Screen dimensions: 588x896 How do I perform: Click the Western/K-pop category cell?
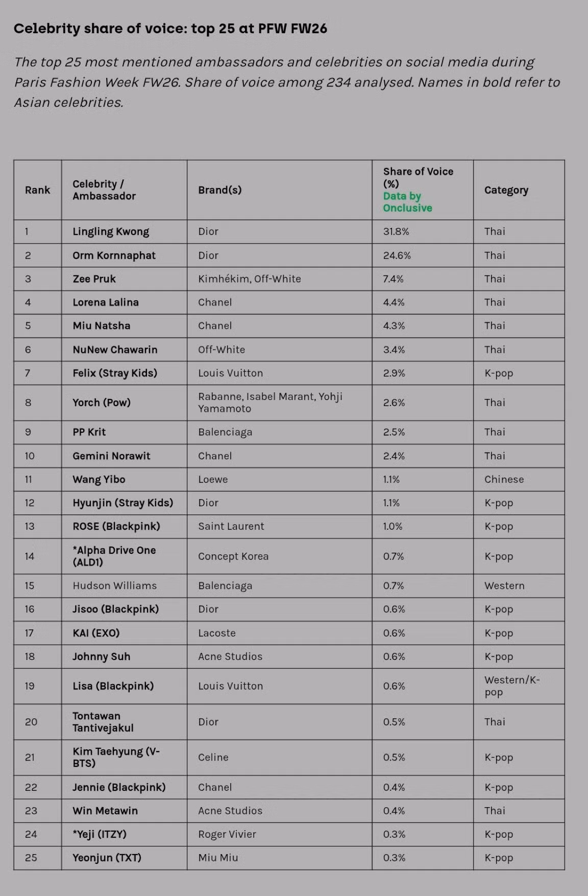click(x=511, y=686)
